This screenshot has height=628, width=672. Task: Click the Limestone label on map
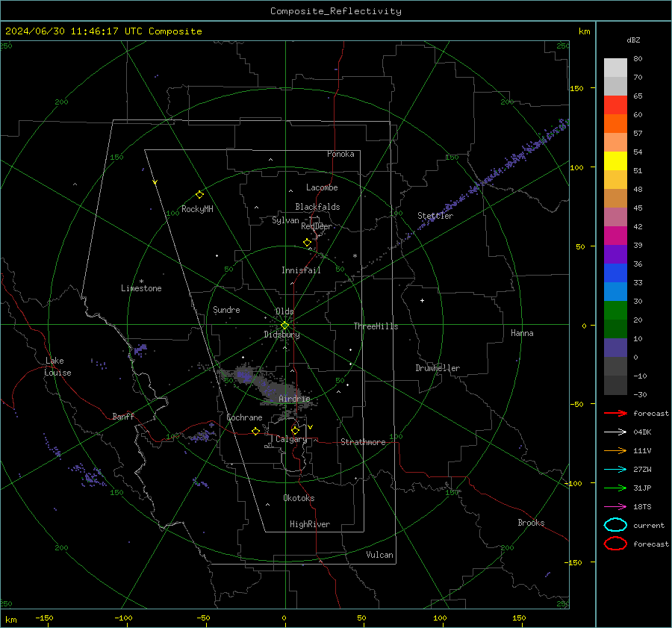(141, 288)
